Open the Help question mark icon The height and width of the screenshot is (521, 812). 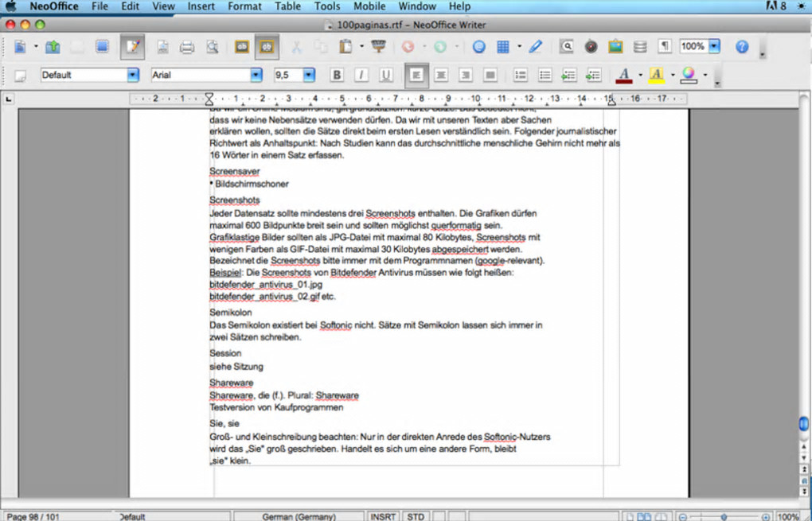(742, 47)
